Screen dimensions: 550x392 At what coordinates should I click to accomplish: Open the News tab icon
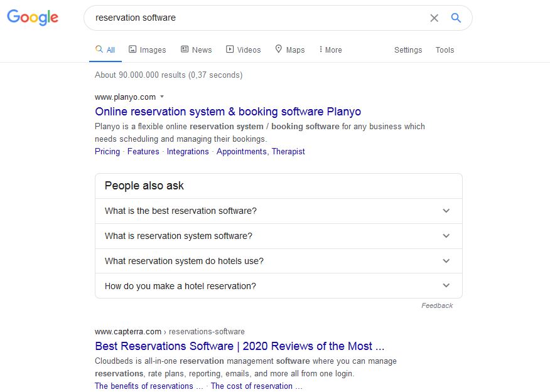pos(185,49)
